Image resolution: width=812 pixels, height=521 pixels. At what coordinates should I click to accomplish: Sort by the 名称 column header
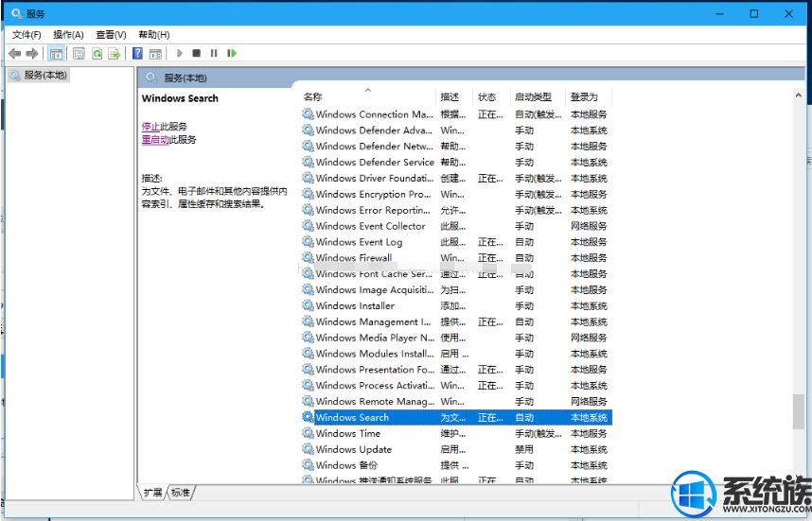point(368,96)
